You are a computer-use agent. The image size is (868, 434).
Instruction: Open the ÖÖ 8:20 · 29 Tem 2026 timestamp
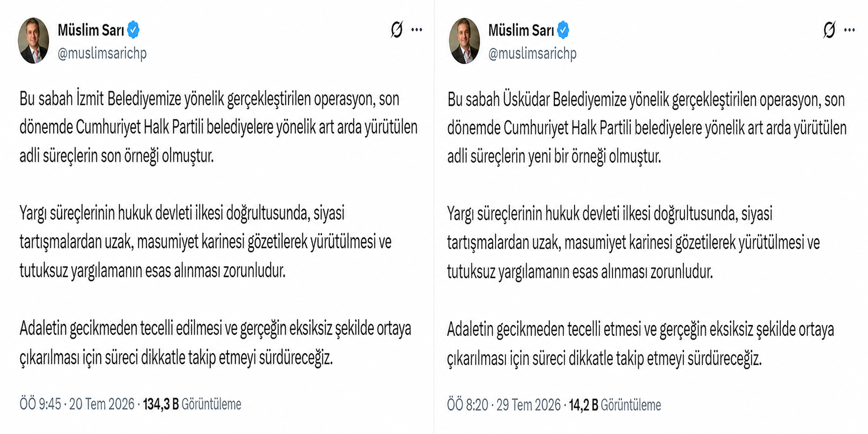(x=504, y=405)
